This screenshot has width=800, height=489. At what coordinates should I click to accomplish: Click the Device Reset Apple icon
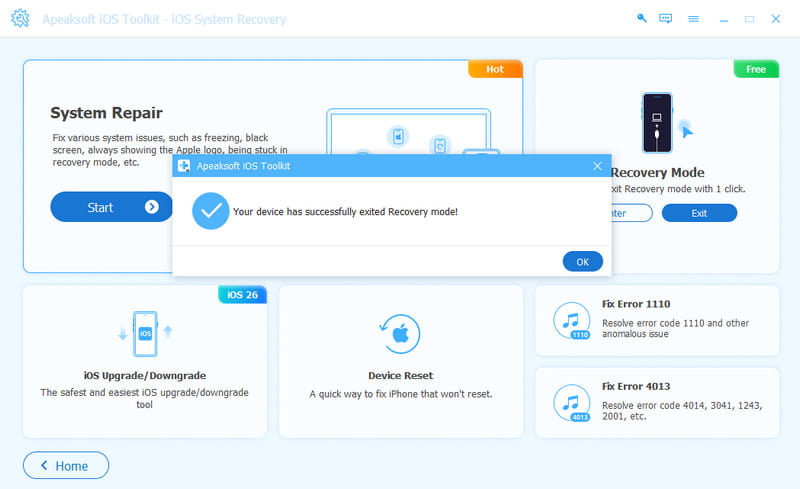tap(401, 334)
